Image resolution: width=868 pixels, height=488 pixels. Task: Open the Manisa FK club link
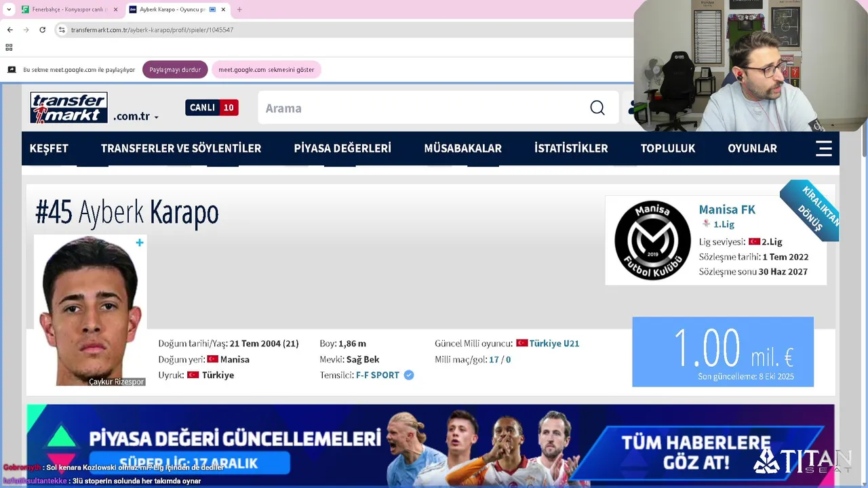[727, 209]
